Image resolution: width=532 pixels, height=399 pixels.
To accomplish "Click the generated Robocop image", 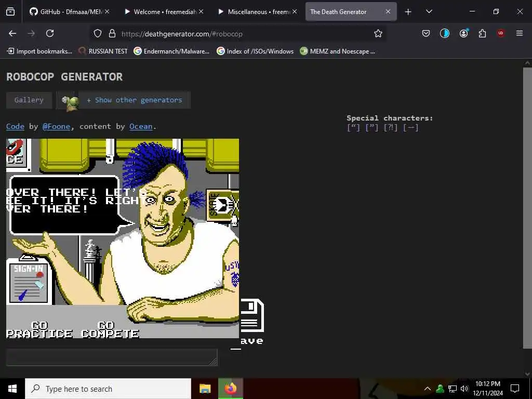I will click(x=123, y=238).
